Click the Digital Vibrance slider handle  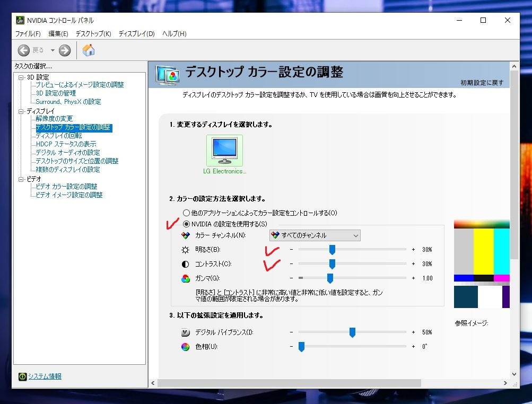(x=352, y=332)
